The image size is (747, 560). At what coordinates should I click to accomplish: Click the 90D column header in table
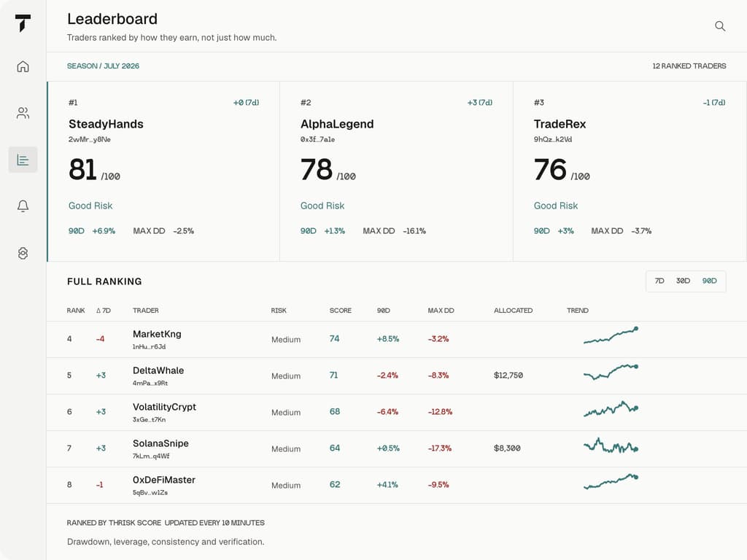click(384, 311)
